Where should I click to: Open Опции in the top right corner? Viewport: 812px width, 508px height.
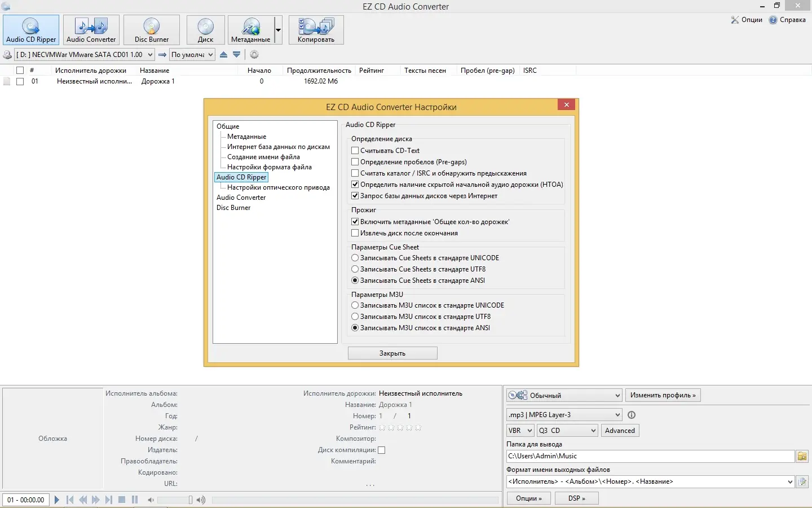[747, 20]
